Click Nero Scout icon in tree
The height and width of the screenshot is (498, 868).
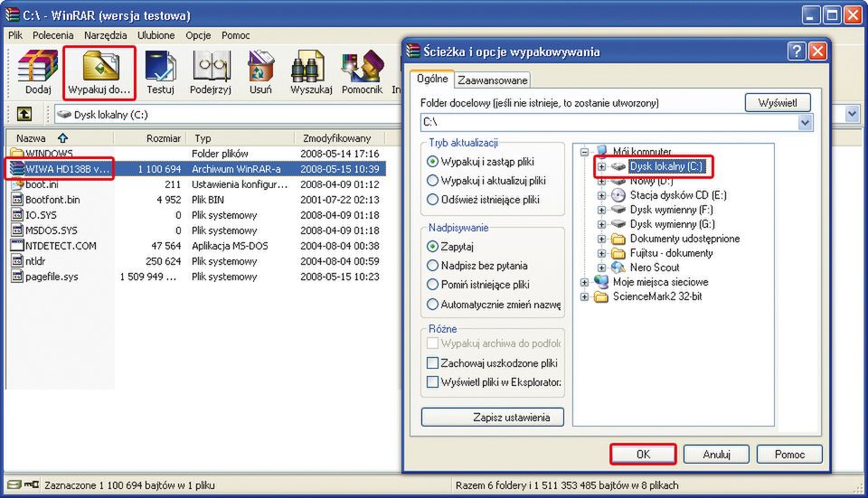click(x=618, y=268)
